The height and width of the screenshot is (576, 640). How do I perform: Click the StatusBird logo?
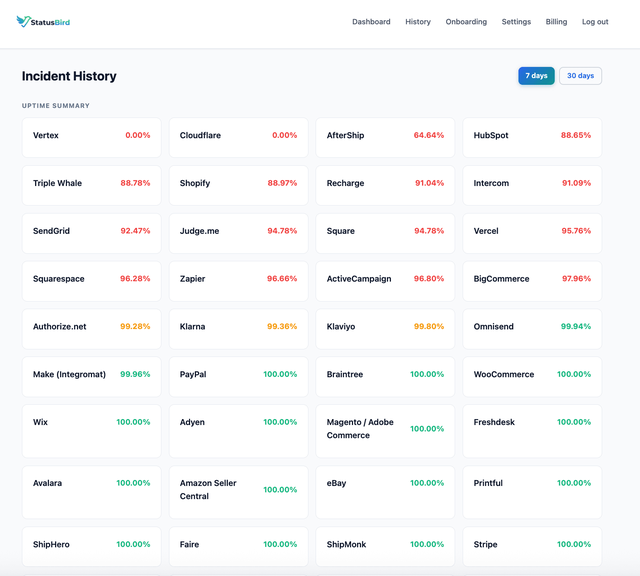43,22
